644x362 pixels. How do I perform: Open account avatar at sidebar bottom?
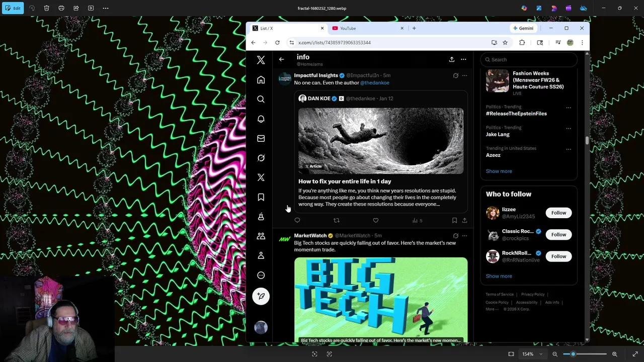tap(261, 327)
